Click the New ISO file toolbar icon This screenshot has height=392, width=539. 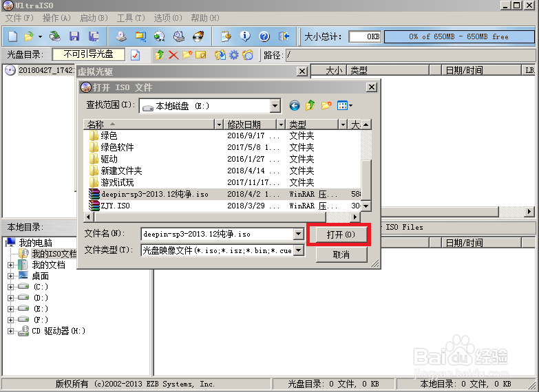point(12,36)
